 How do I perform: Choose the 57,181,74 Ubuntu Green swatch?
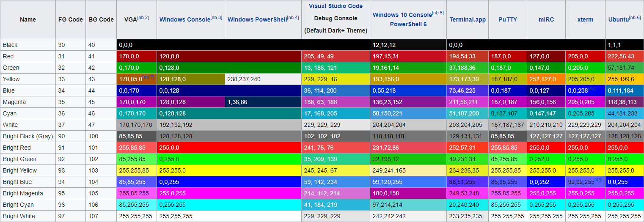(625, 68)
